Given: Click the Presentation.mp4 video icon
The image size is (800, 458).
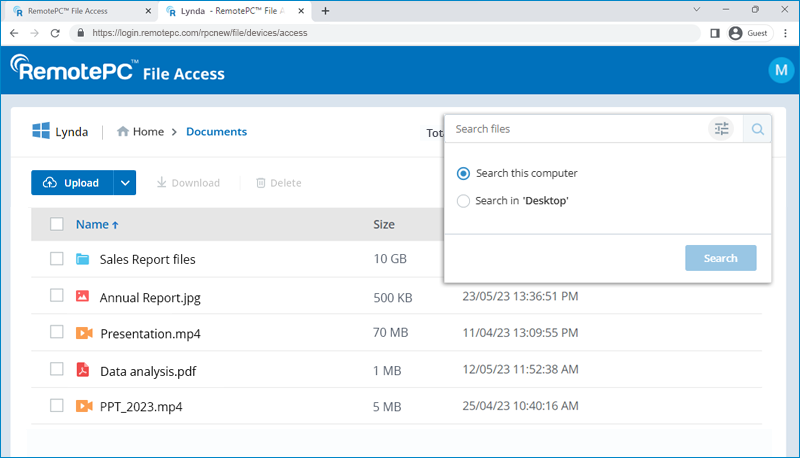Looking at the screenshot, I should click(x=83, y=333).
